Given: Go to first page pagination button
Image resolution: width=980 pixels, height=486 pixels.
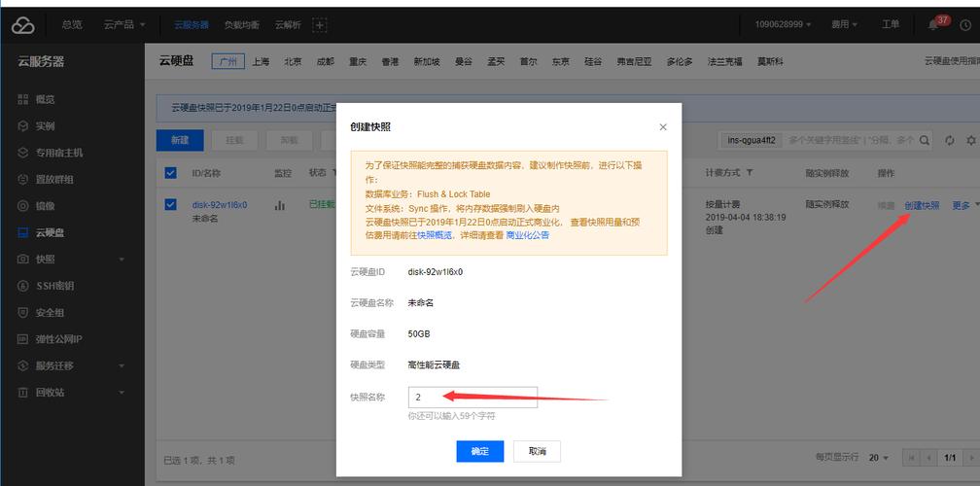Looking at the screenshot, I should [x=911, y=458].
